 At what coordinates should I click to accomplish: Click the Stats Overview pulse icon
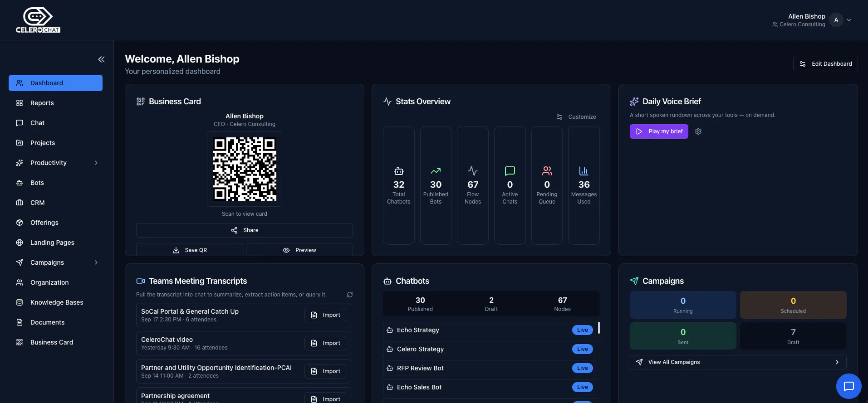(x=387, y=102)
